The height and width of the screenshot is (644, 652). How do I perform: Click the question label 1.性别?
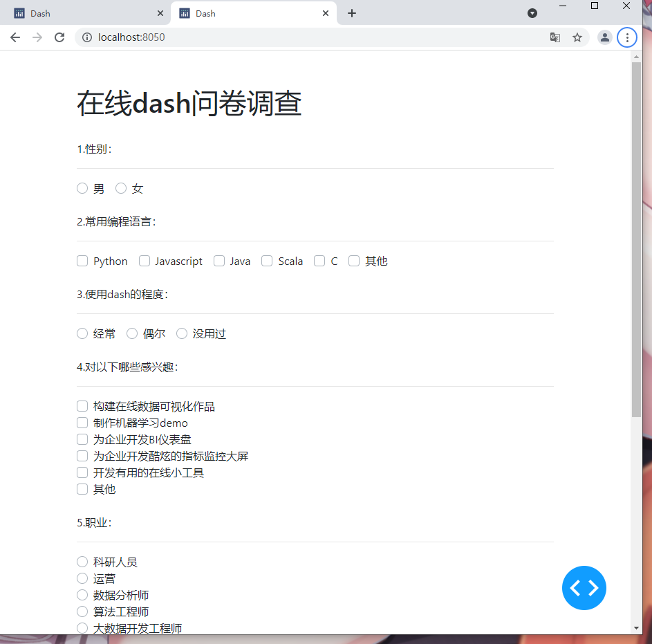[95, 149]
